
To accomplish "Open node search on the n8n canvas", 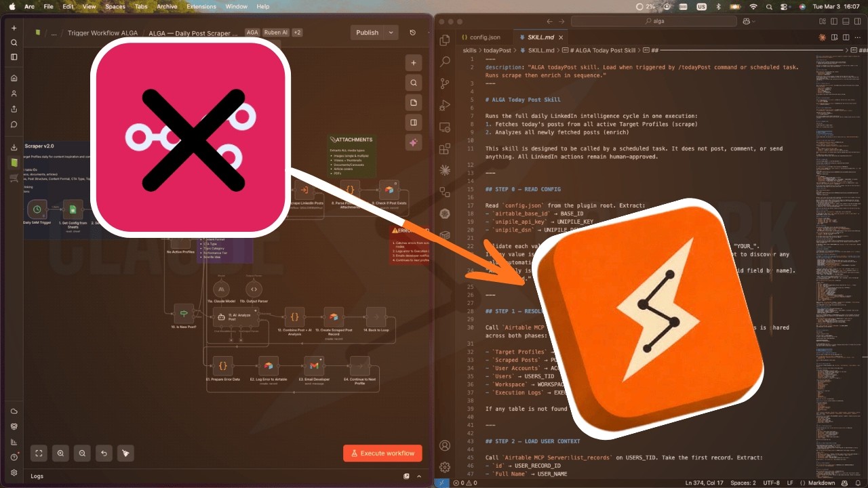I will click(x=414, y=83).
